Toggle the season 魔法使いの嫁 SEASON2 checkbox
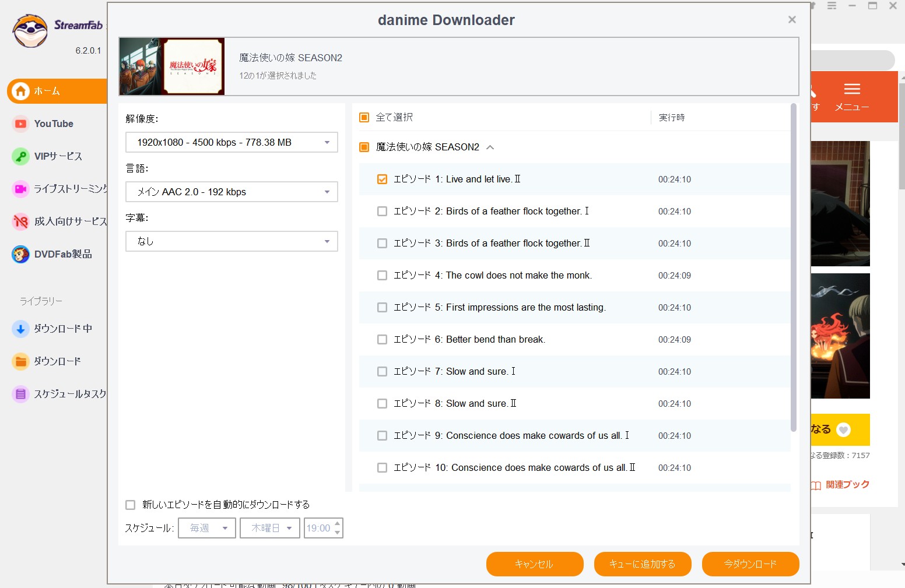 click(x=364, y=147)
